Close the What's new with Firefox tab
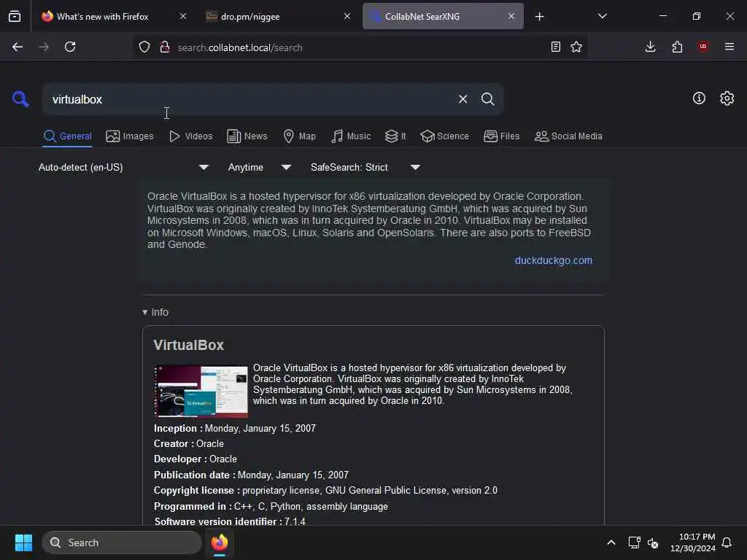 pyautogui.click(x=183, y=16)
